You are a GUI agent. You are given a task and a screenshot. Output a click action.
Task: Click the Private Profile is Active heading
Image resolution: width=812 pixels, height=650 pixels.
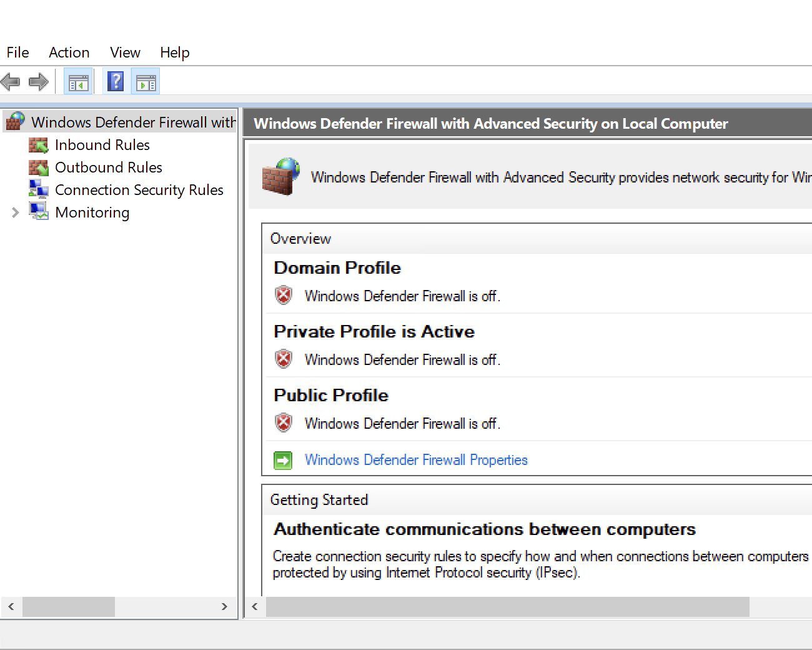(x=374, y=331)
